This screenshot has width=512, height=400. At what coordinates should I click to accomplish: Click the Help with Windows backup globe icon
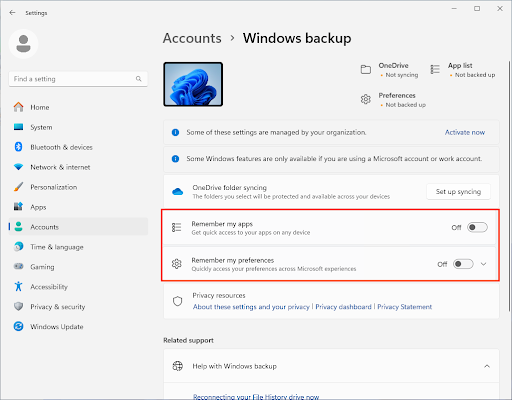(177, 366)
